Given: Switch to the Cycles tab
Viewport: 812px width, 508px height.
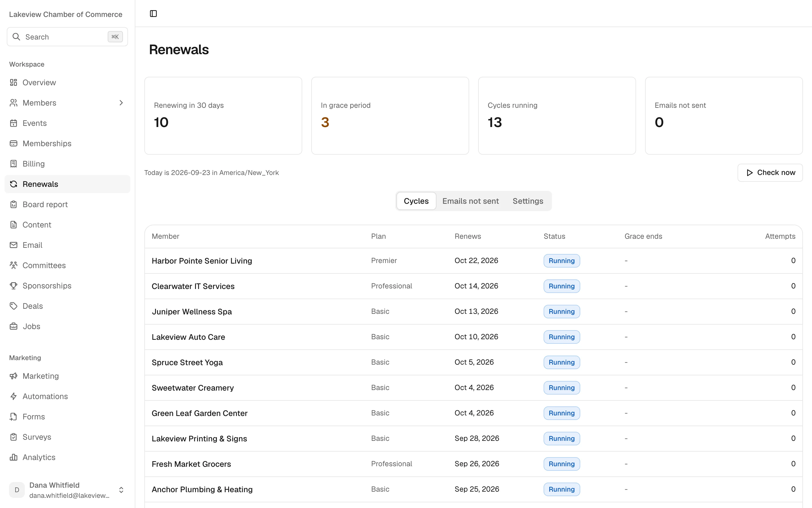Looking at the screenshot, I should click(x=416, y=201).
